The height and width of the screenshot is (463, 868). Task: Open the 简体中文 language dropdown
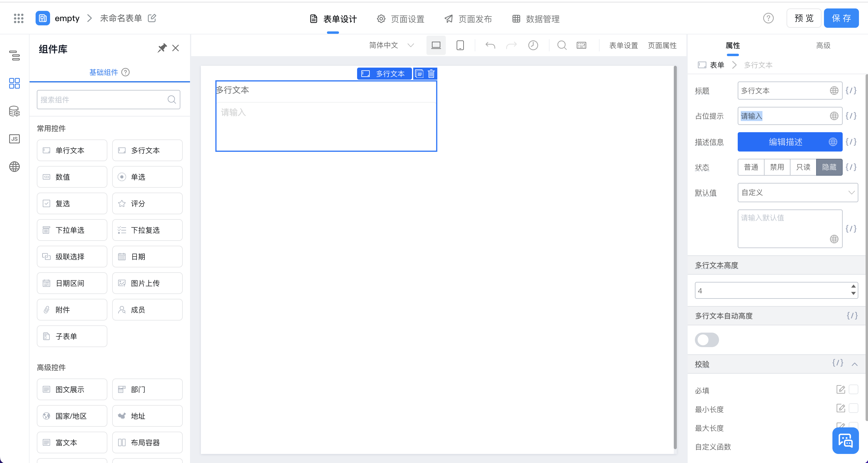[x=391, y=45]
